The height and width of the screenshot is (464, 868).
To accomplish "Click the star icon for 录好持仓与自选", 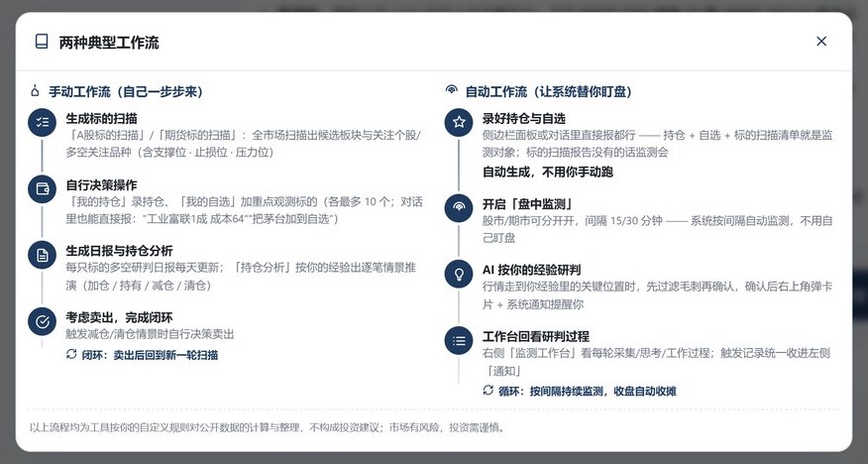I will [459, 122].
